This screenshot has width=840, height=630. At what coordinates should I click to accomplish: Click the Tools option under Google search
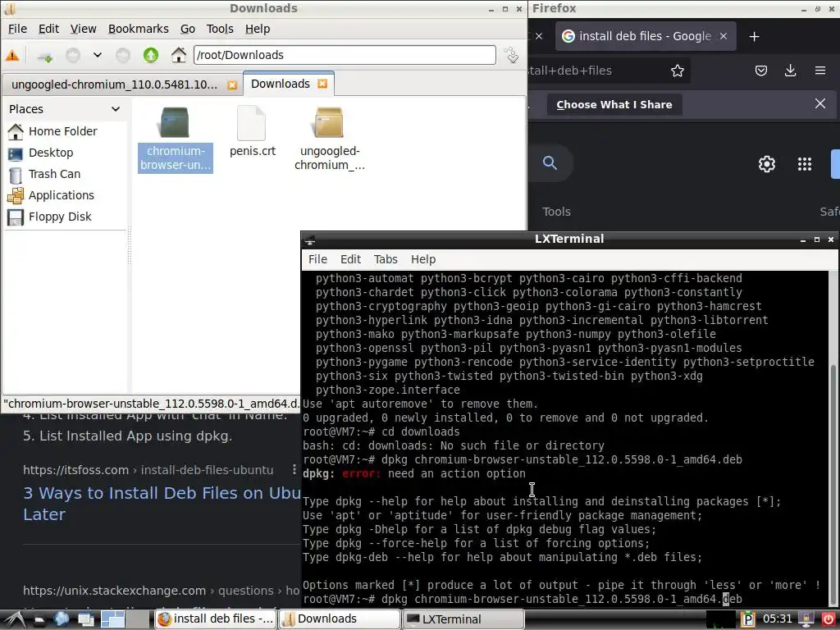coord(556,212)
